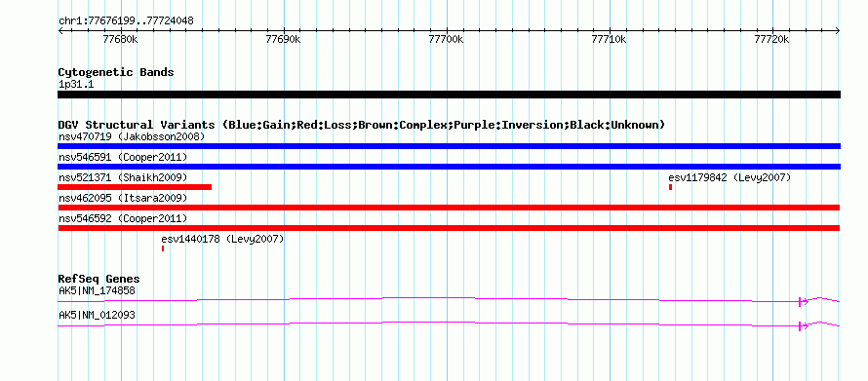The height and width of the screenshot is (381, 868).
Task: Open AK5|NM_012093 gene label
Action: 97,315
